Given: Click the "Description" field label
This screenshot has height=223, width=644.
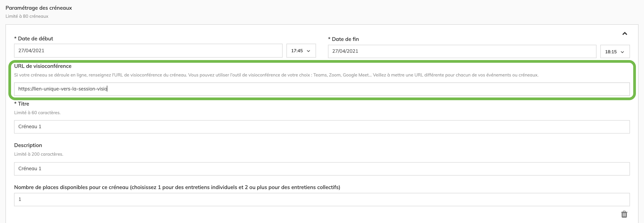Looking at the screenshot, I should click(28, 145).
